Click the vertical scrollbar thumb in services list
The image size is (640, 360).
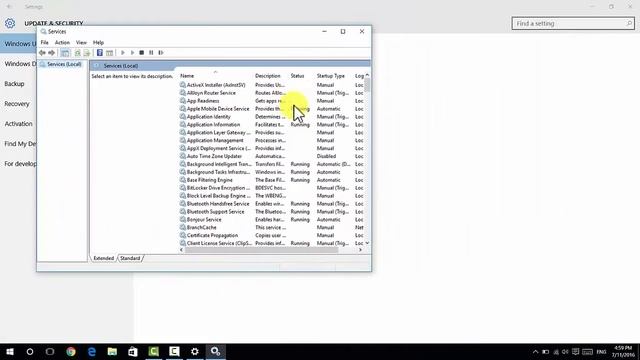pos(367,85)
